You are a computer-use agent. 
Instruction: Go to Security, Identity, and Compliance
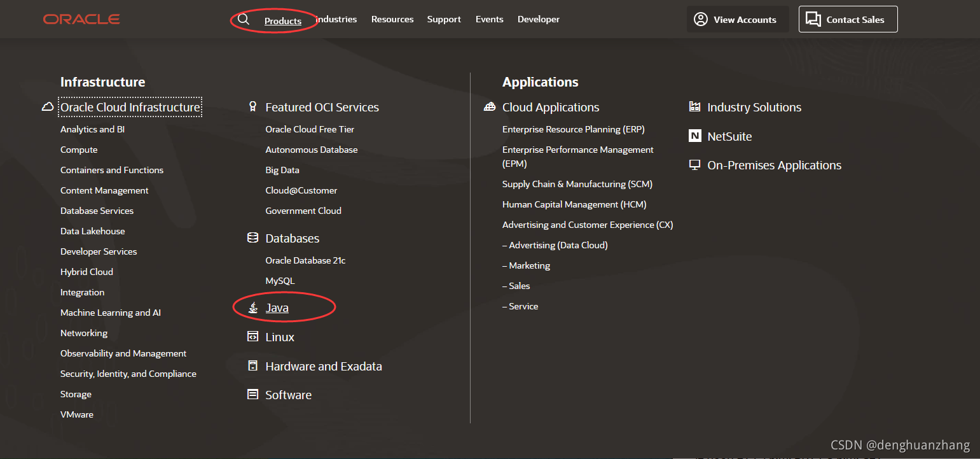tap(128, 374)
